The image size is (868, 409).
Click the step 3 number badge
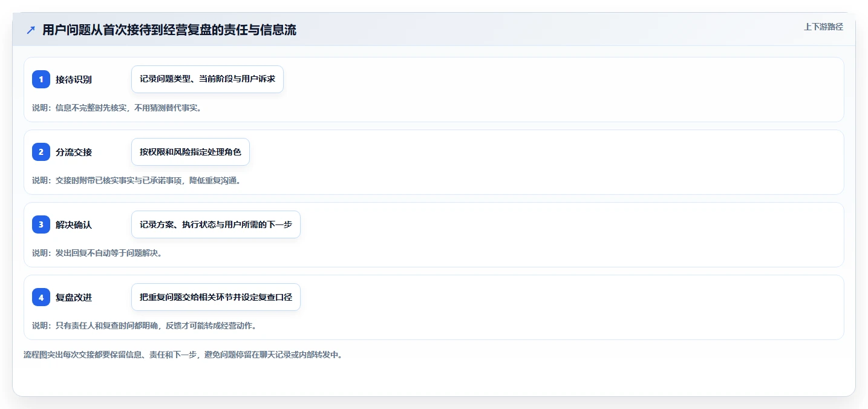41,224
